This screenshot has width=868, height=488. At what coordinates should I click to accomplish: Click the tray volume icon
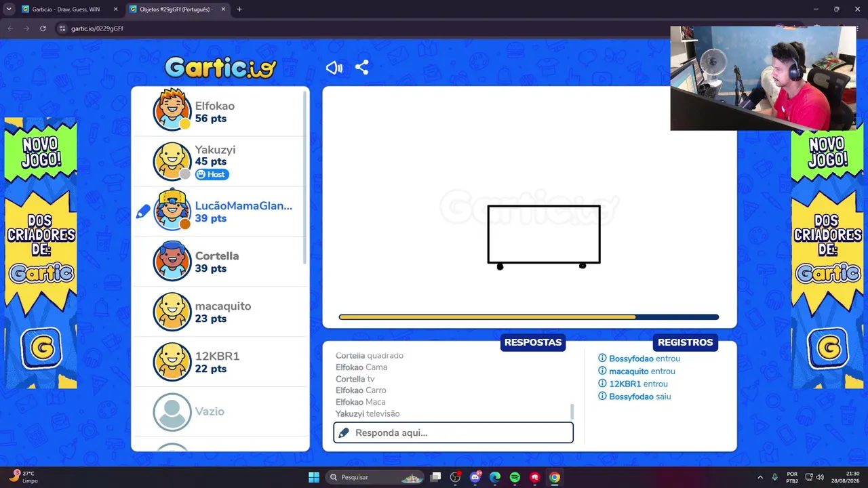click(x=820, y=477)
